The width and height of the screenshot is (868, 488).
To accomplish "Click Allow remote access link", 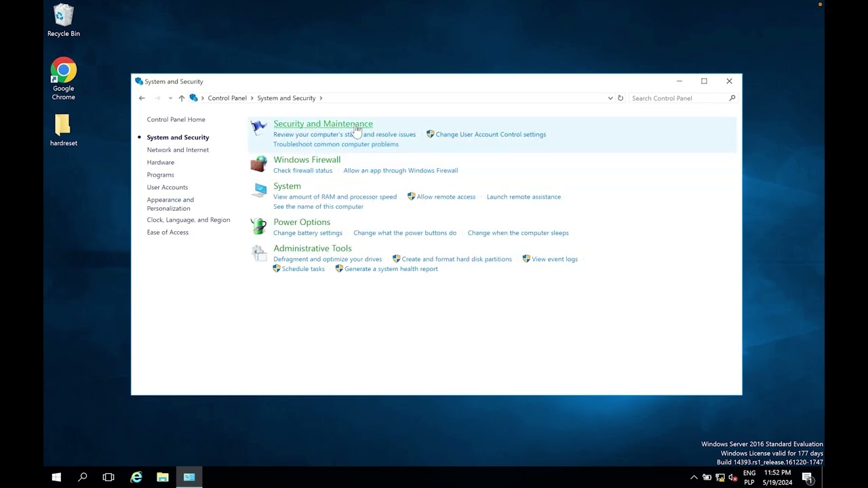I will click(446, 197).
